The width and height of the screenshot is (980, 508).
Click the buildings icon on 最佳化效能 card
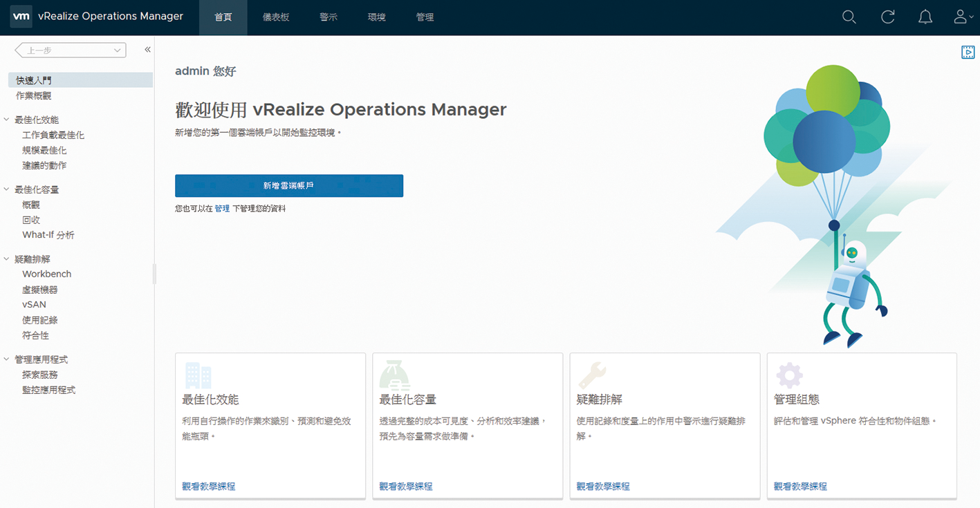(198, 375)
